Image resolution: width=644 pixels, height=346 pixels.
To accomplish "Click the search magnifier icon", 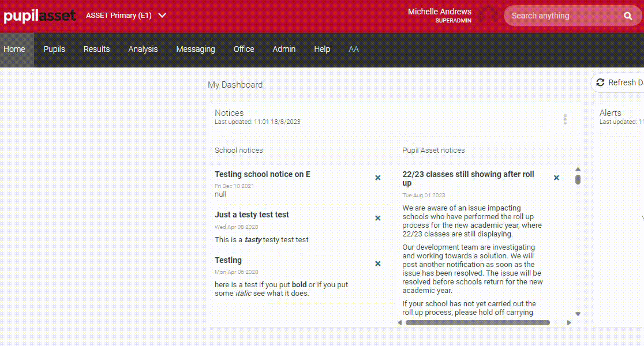I will [628, 16].
